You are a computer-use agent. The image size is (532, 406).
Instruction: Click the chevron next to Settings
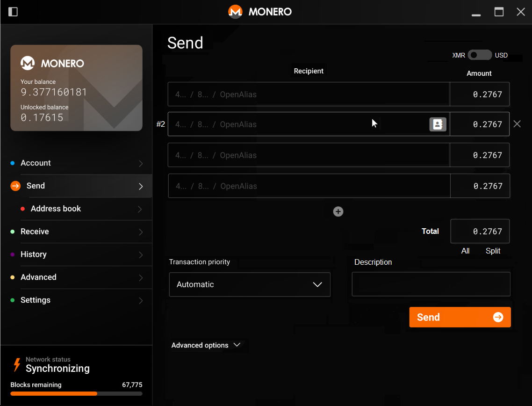(x=140, y=300)
